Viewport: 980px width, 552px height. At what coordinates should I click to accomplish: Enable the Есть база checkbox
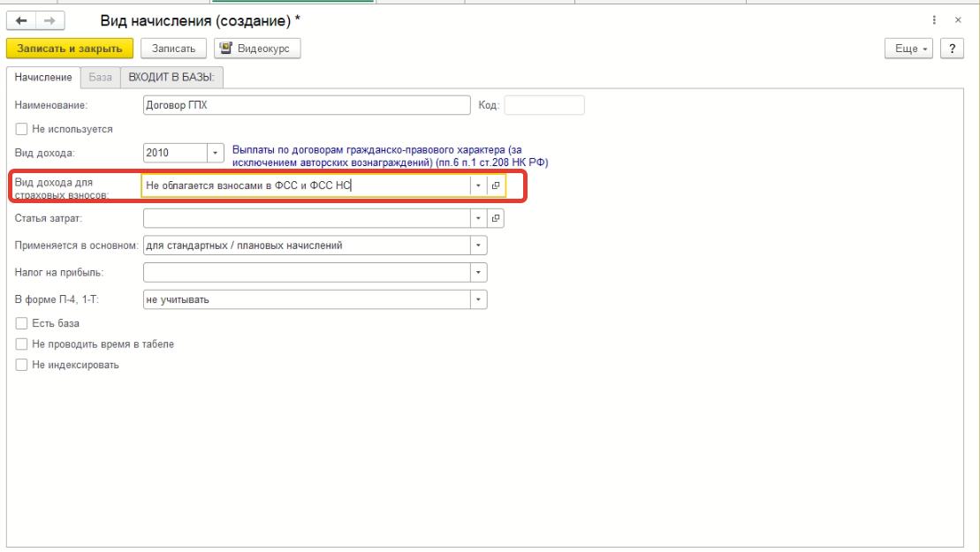coord(22,323)
